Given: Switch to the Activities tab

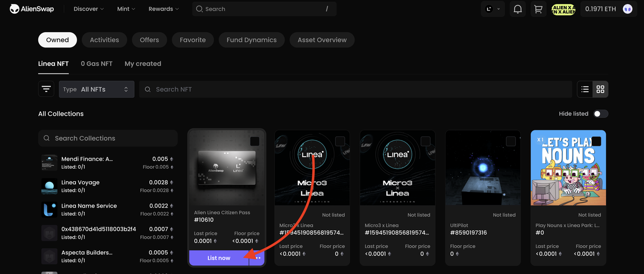Looking at the screenshot, I should (x=105, y=40).
